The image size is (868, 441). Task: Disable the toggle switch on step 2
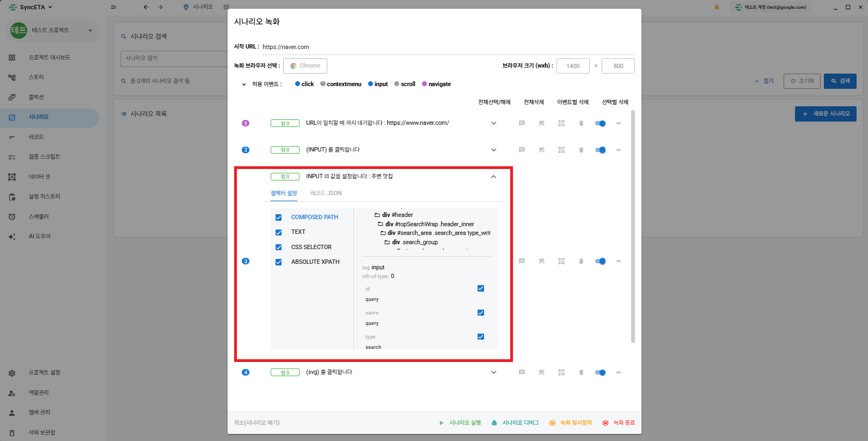600,150
